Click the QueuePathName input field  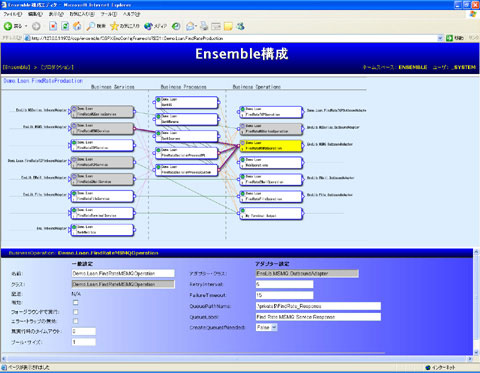[x=318, y=306]
